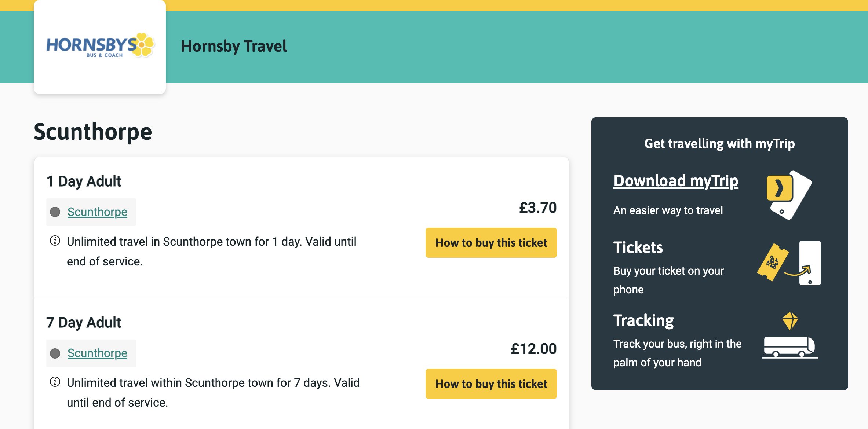
Task: Click the Tickets heading in myTrip panel
Action: [638, 247]
